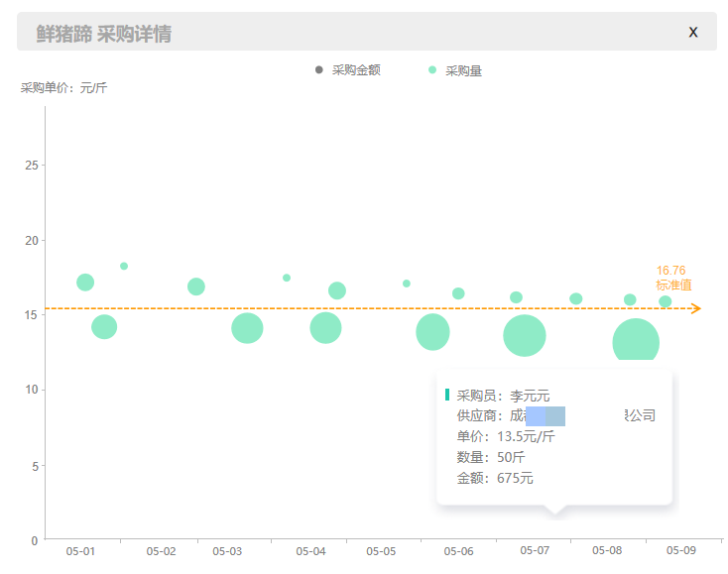Select the tiny bubble near price 18

[124, 266]
